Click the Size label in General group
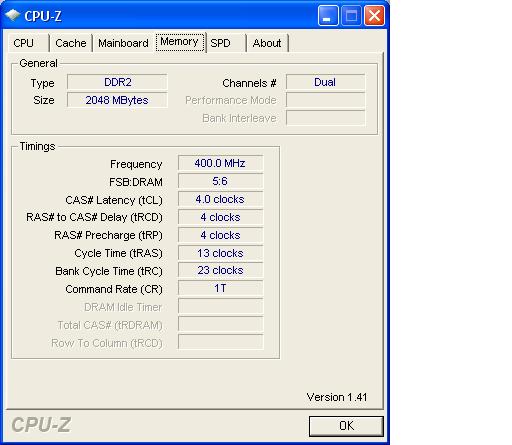 point(44,100)
